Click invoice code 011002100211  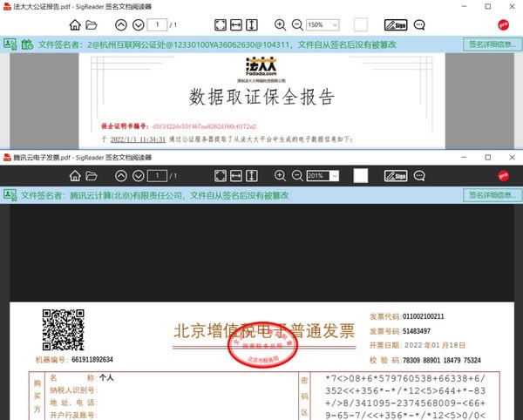pos(424,316)
